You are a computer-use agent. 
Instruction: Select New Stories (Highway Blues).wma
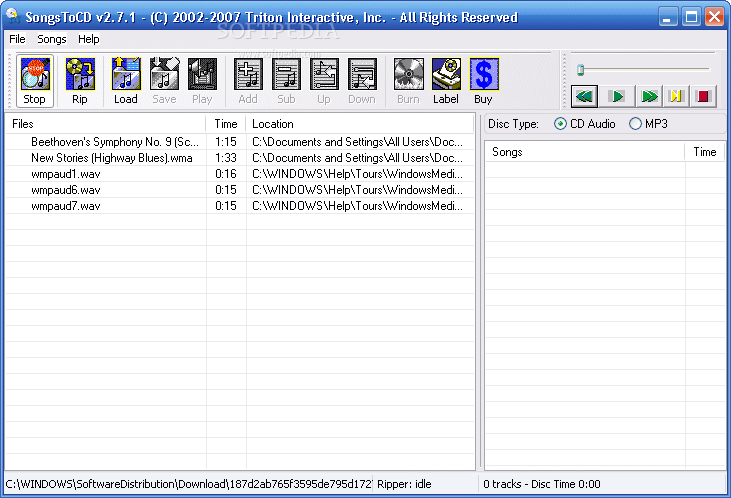tap(112, 158)
